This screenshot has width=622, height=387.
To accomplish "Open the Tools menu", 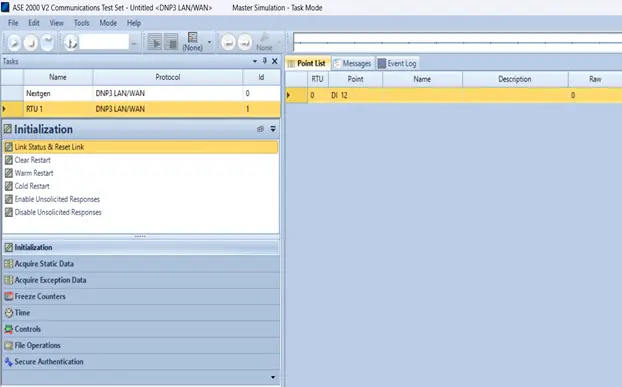I will 81,23.
